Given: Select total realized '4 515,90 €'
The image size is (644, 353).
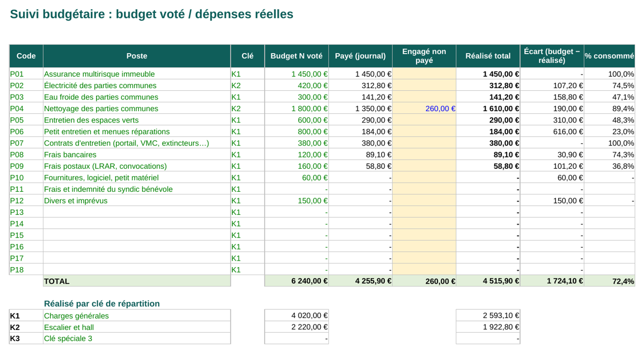Looking at the screenshot, I should click(x=488, y=281).
